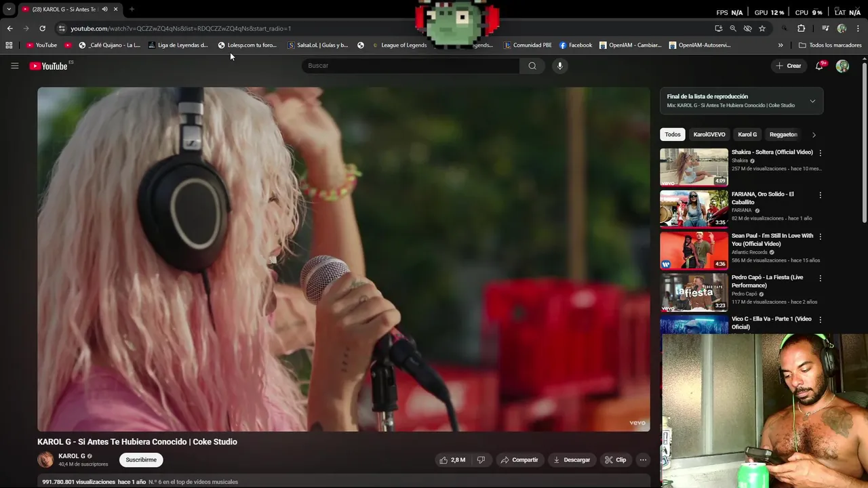Open options for the Sean Paul video
This screenshot has width=868, height=488.
click(x=820, y=237)
